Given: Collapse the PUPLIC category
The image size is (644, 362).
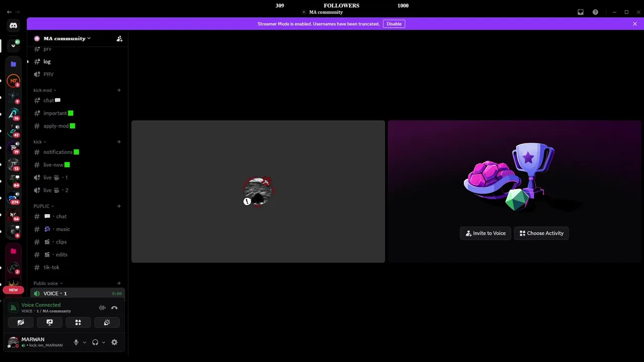Looking at the screenshot, I should 44,206.
